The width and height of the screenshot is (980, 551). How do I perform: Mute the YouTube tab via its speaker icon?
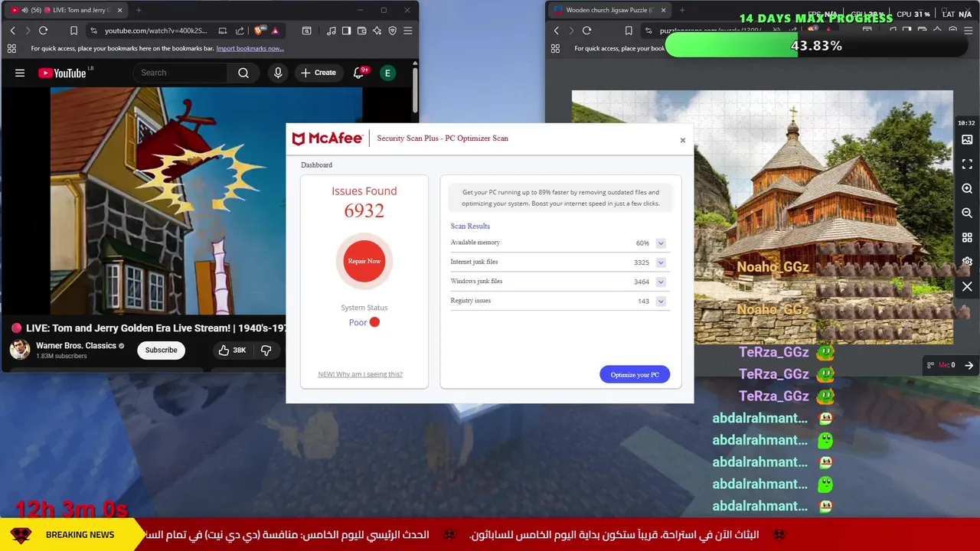(x=24, y=10)
